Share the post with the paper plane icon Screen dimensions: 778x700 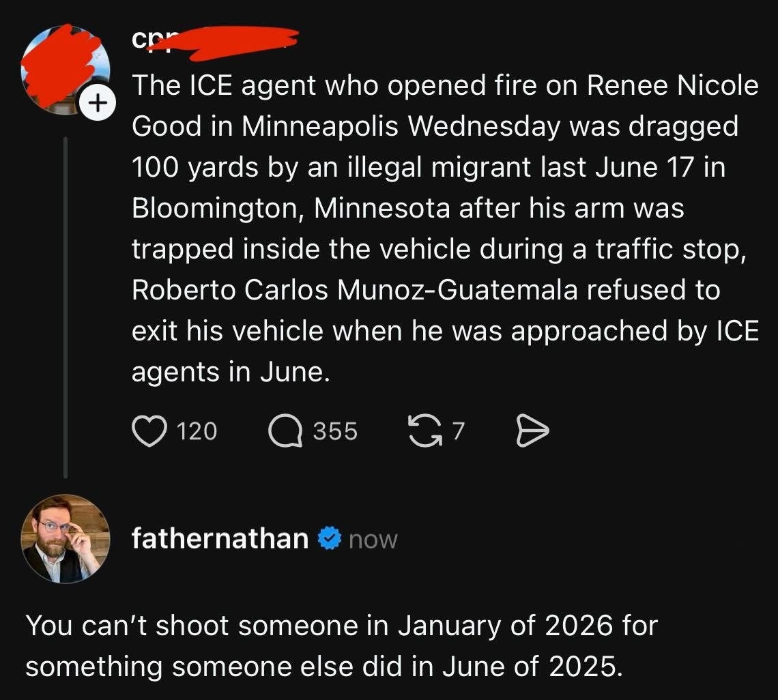click(x=532, y=431)
